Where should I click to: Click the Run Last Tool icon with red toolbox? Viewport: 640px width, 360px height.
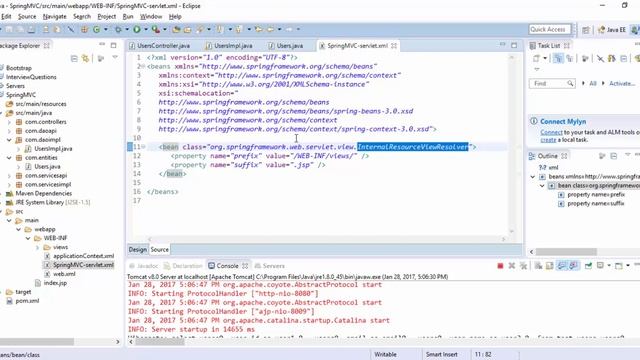(x=156, y=29)
